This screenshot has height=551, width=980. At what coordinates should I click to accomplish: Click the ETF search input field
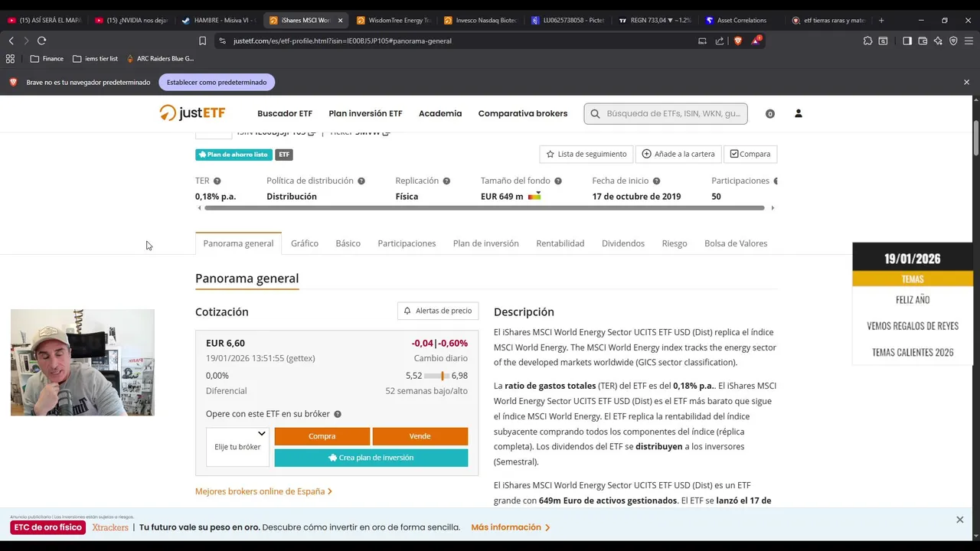666,113
